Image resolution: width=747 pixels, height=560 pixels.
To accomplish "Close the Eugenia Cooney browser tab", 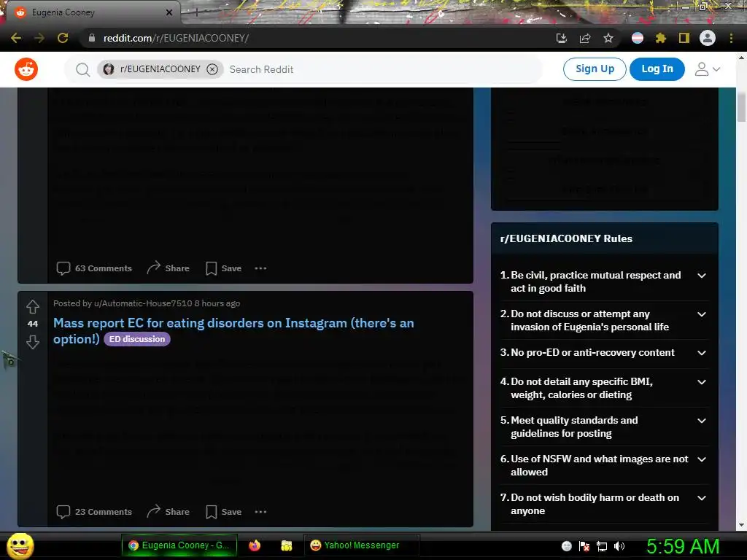I will click(169, 12).
